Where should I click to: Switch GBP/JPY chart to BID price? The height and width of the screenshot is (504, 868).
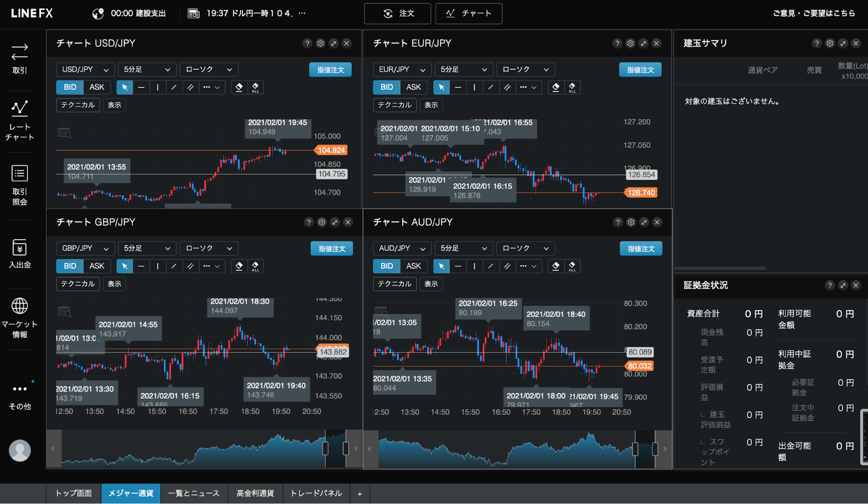tap(70, 266)
